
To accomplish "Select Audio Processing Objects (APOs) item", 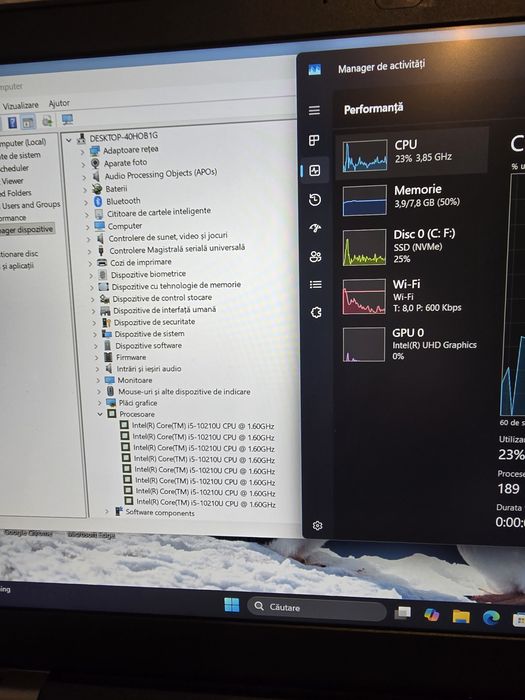I will click(161, 174).
